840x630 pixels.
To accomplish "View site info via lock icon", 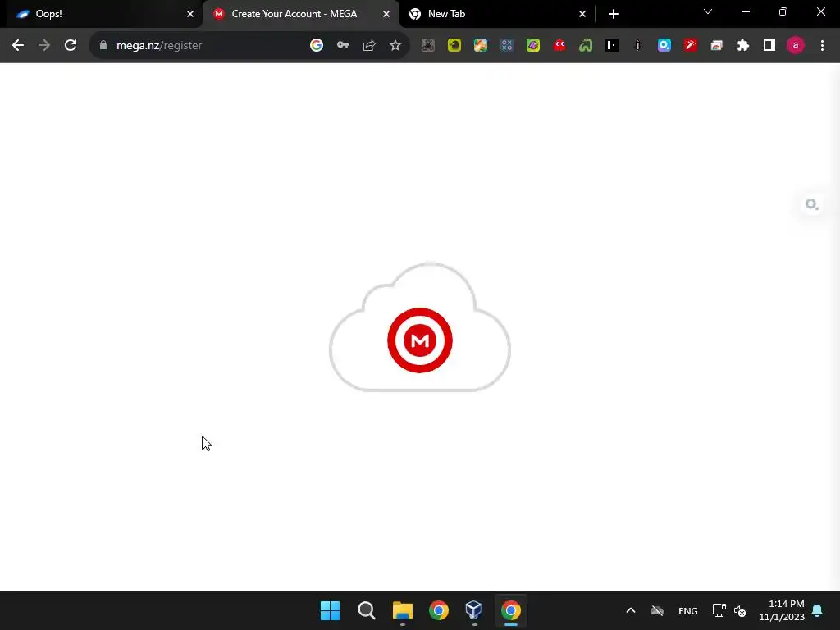I will (x=103, y=46).
